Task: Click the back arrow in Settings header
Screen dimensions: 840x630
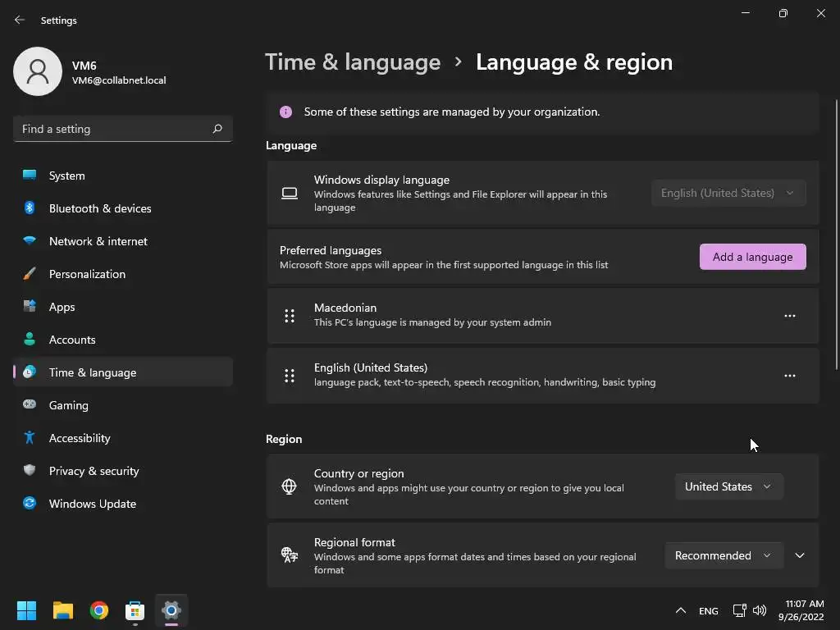Action: pyautogui.click(x=20, y=20)
